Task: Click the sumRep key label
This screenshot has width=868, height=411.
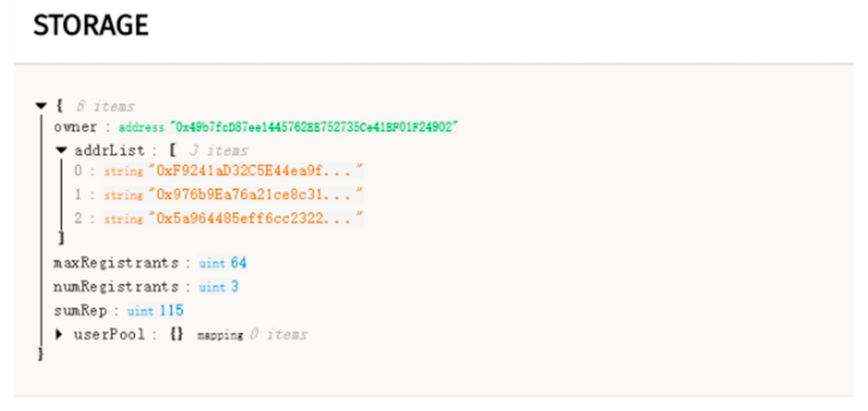Action: pyautogui.click(x=81, y=311)
